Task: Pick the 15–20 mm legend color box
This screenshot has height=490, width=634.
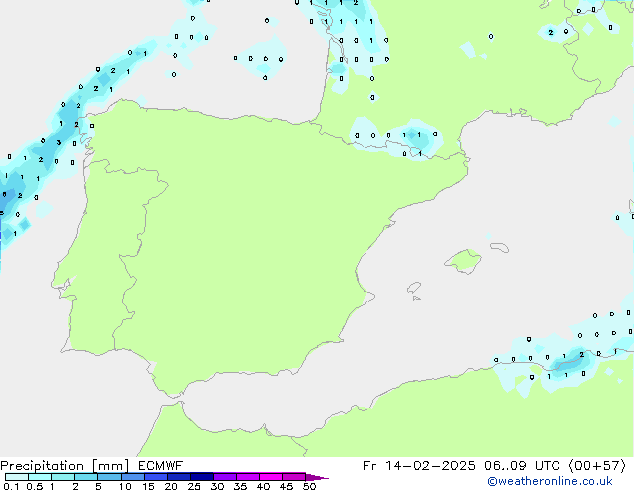Action: click(155, 477)
